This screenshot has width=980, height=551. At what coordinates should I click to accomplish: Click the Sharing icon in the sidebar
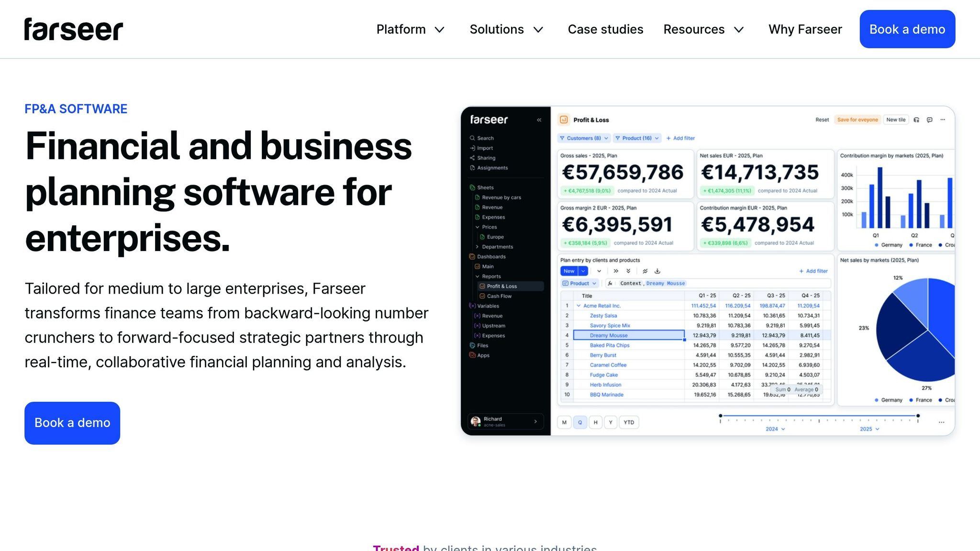coord(472,158)
